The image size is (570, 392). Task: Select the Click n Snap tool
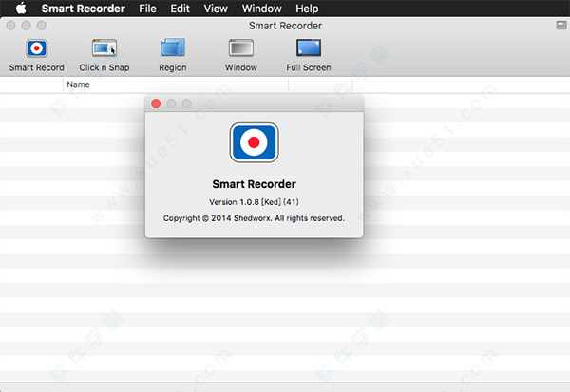104,55
